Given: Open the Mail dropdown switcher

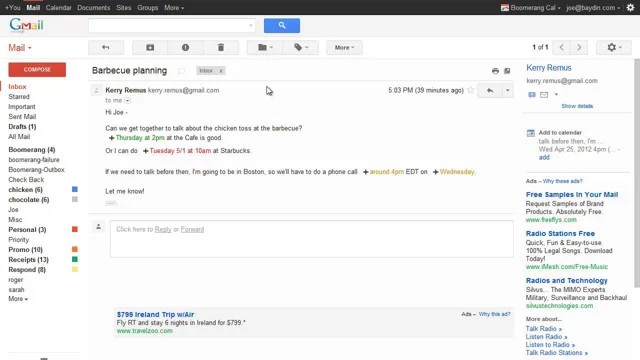Looking at the screenshot, I should (x=20, y=48).
